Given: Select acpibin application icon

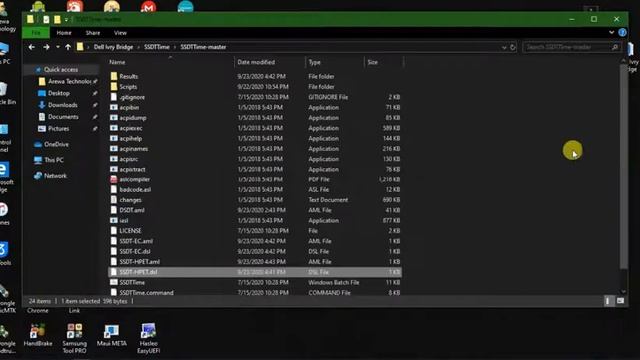Looking at the screenshot, I should click(114, 107).
